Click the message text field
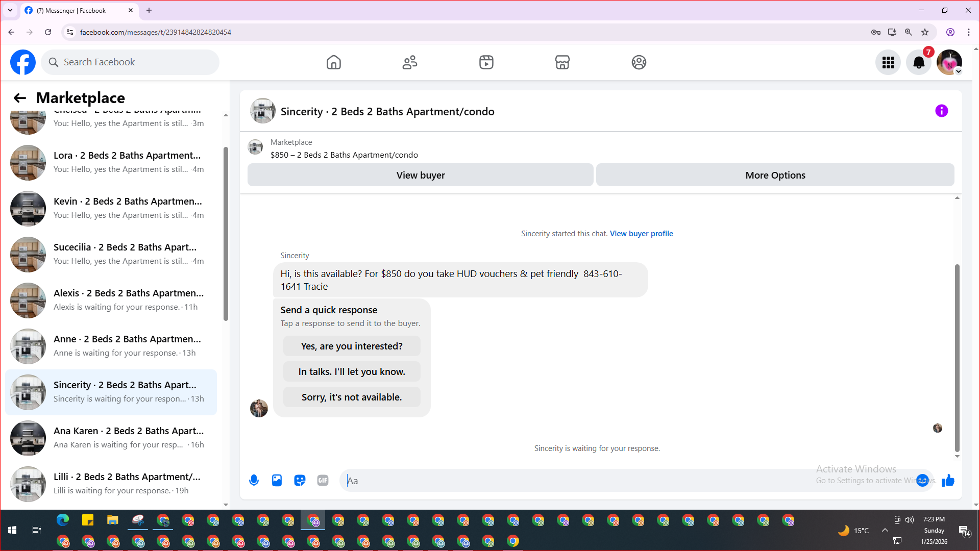Screen dimensions: 980x551 point(628,481)
